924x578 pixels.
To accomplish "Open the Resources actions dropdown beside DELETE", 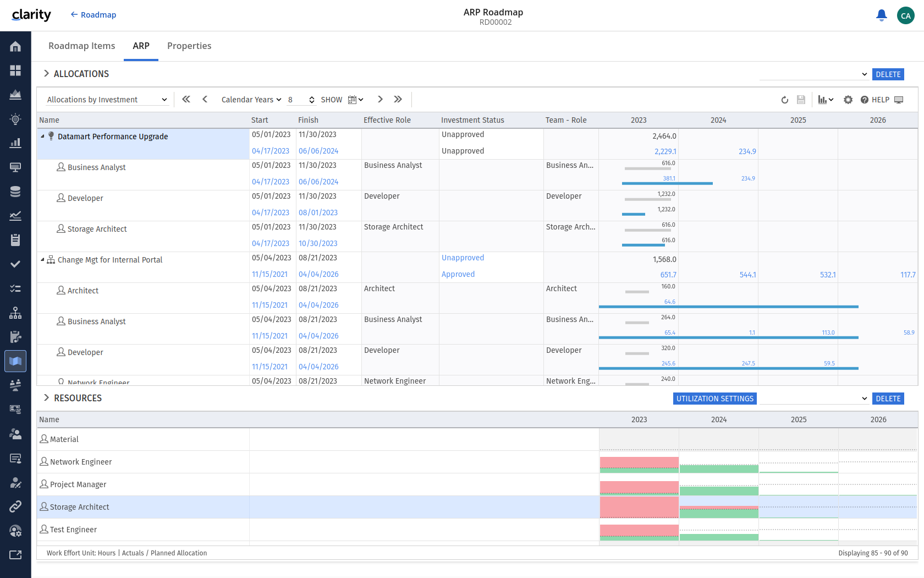I will [813, 399].
